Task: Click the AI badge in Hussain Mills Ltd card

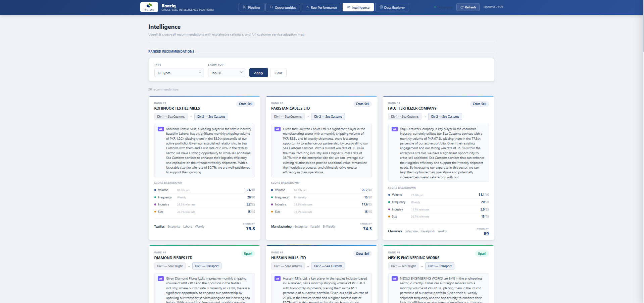Action: point(277,279)
